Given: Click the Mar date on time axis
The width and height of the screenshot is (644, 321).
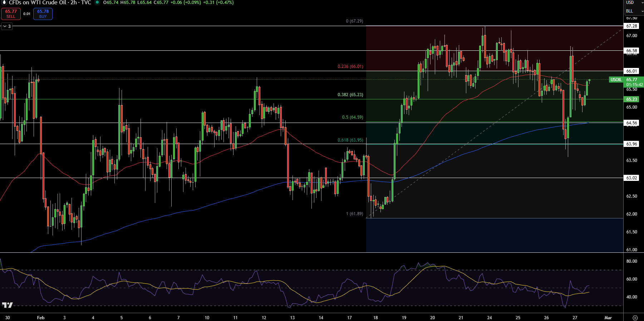Looking at the screenshot, I should (x=608, y=318).
